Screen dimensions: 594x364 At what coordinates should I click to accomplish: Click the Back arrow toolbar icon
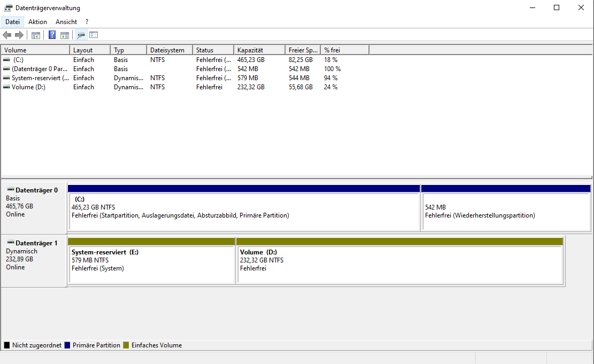tap(7, 35)
